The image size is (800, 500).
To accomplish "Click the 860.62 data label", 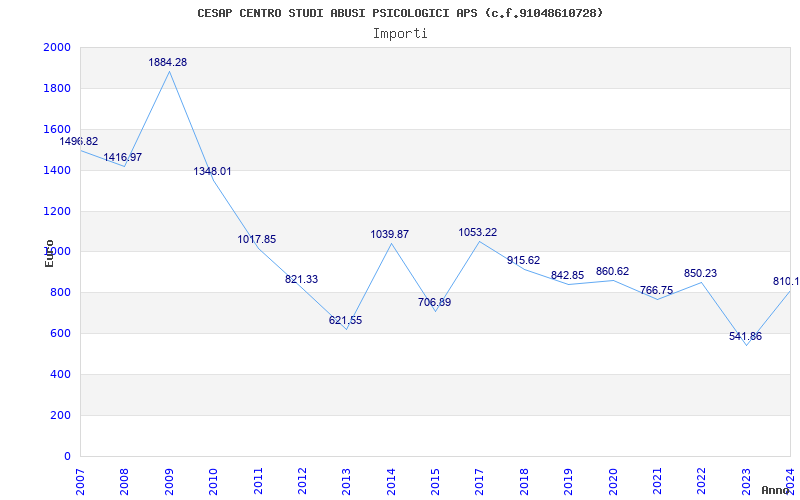I will point(612,271).
